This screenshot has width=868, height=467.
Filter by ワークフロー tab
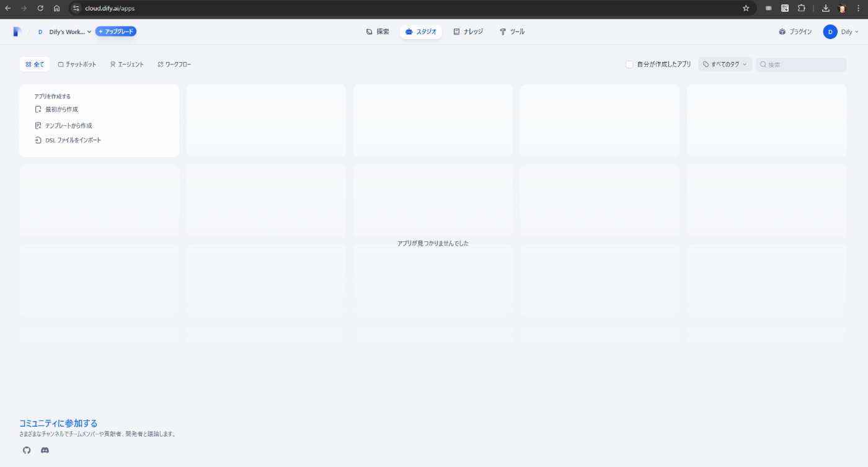point(174,64)
